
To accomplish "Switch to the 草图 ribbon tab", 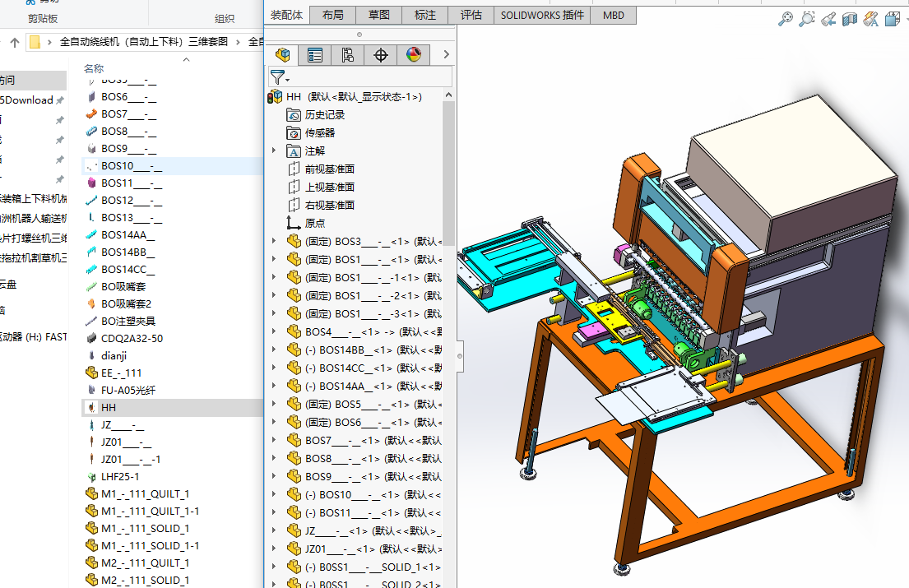I will [379, 15].
